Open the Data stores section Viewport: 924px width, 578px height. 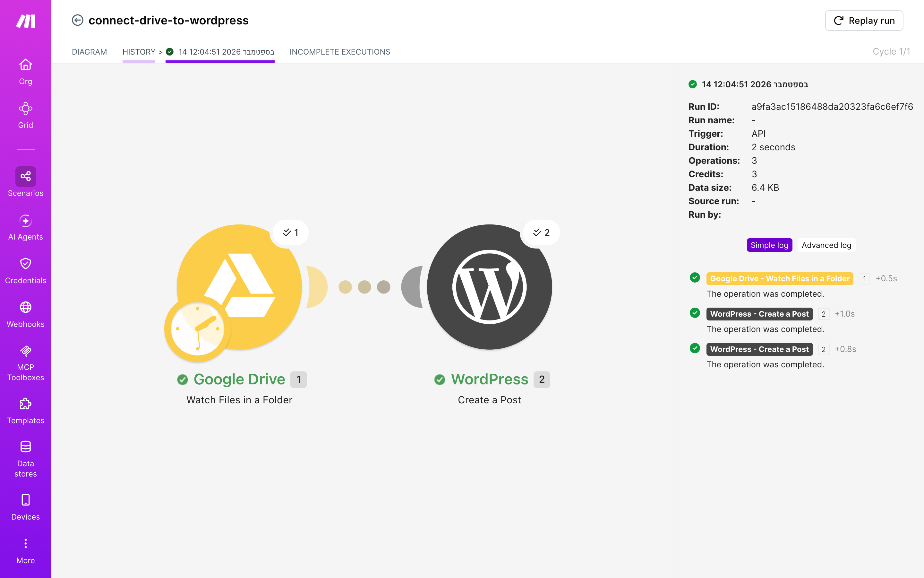pyautogui.click(x=26, y=459)
